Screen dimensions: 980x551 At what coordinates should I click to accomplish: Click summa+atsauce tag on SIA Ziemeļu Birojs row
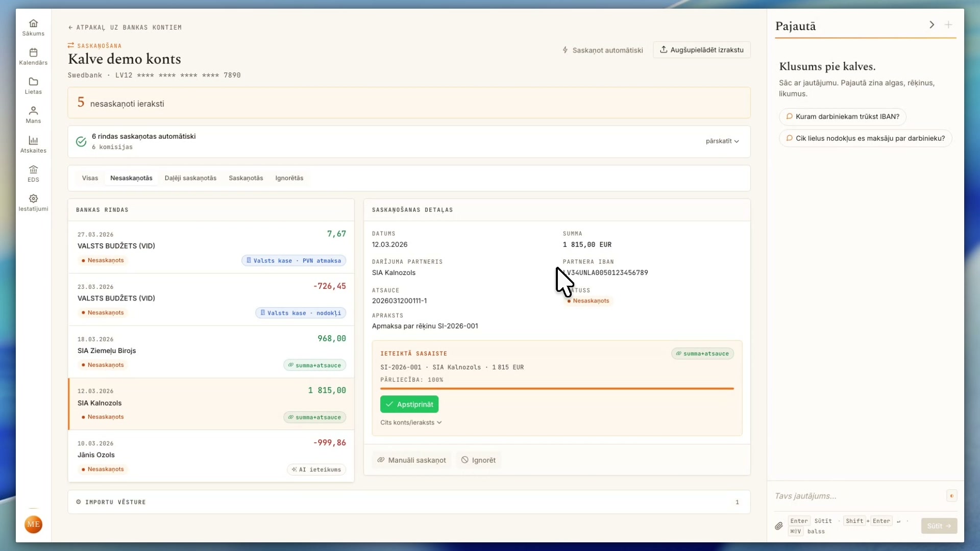pyautogui.click(x=315, y=365)
